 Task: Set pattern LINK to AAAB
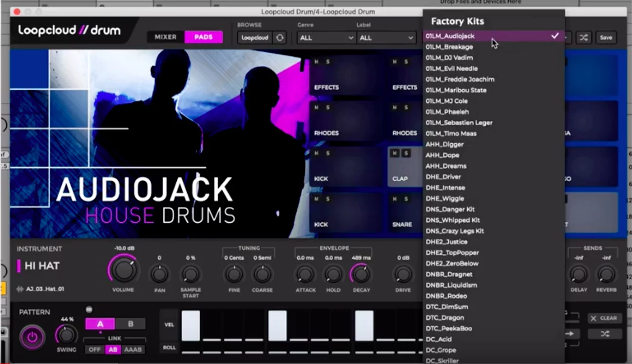click(x=133, y=349)
